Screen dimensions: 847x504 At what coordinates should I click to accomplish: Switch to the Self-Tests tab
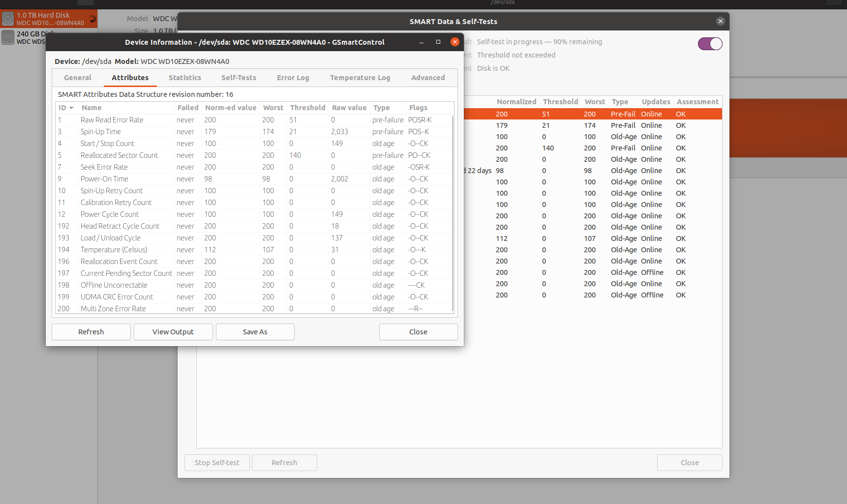tap(239, 78)
